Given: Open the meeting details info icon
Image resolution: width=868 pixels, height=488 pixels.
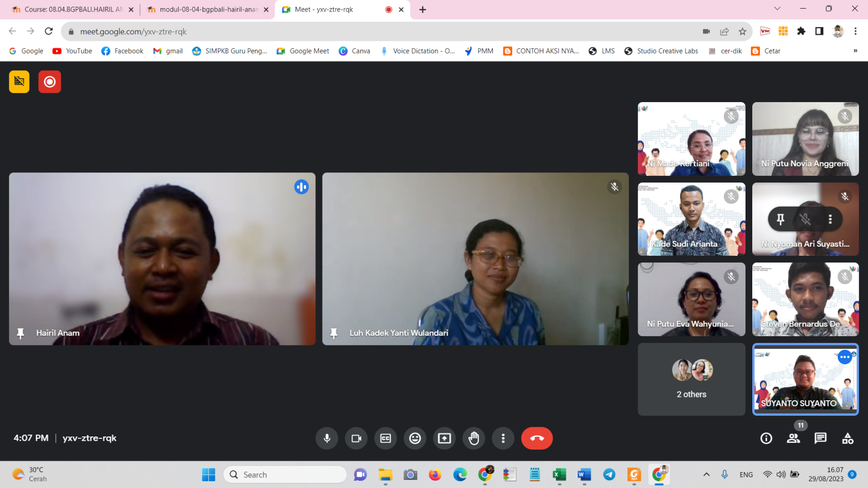Looking at the screenshot, I should coord(766,438).
